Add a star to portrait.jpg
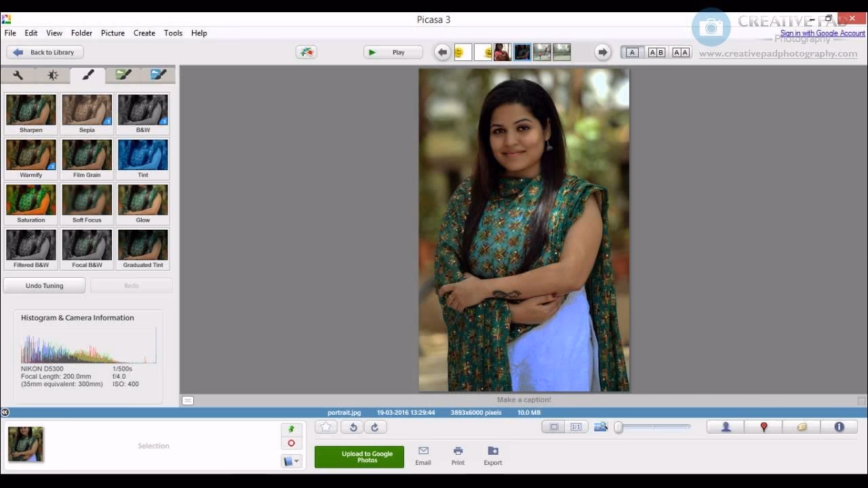This screenshot has height=488, width=868. [x=326, y=427]
